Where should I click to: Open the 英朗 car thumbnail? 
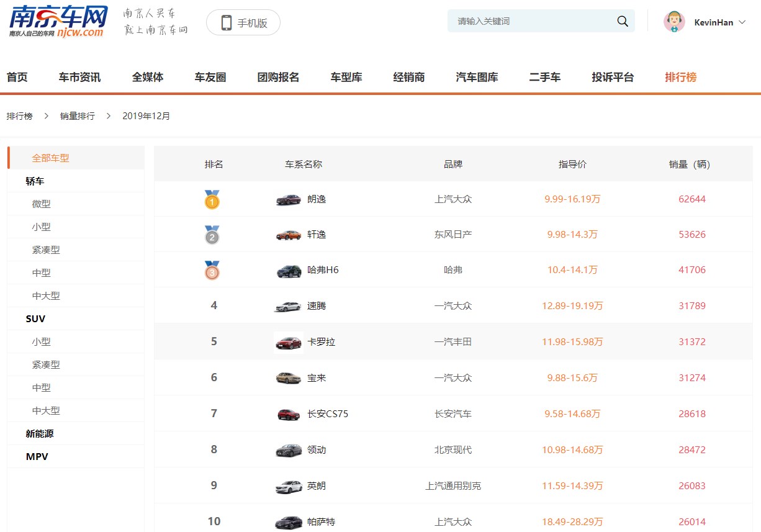click(289, 486)
